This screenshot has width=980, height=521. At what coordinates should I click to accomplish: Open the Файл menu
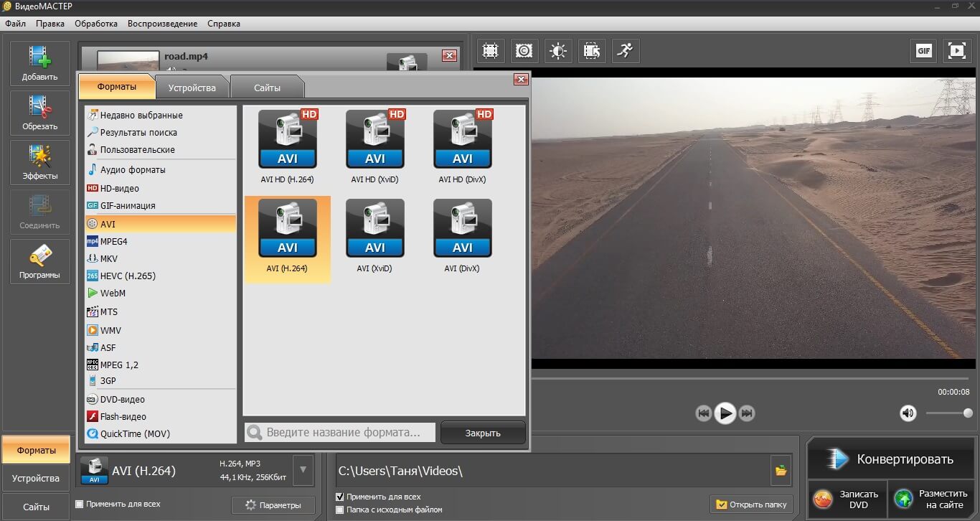(15, 24)
